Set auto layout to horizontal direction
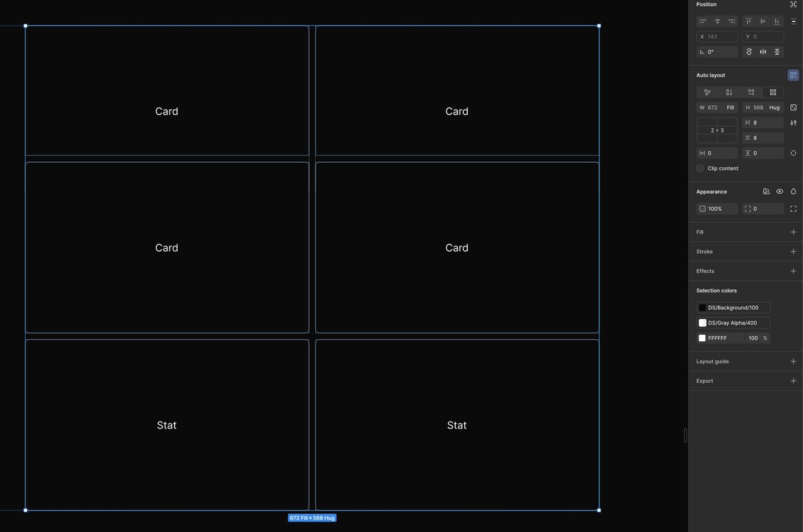This screenshot has width=803, height=532. click(x=751, y=92)
